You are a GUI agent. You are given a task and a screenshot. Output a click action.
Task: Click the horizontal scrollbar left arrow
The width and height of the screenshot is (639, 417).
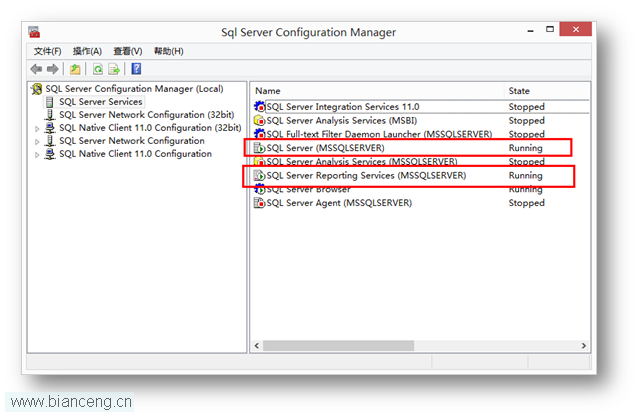coord(257,346)
